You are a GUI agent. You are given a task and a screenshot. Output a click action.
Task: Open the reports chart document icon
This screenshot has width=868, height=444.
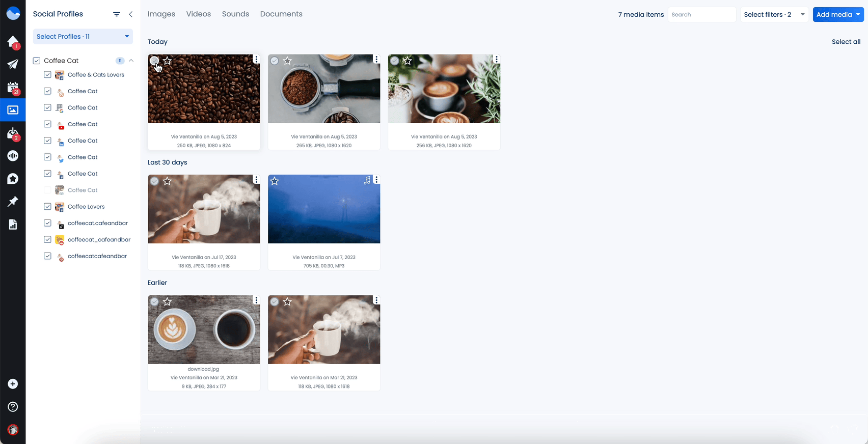point(13,225)
